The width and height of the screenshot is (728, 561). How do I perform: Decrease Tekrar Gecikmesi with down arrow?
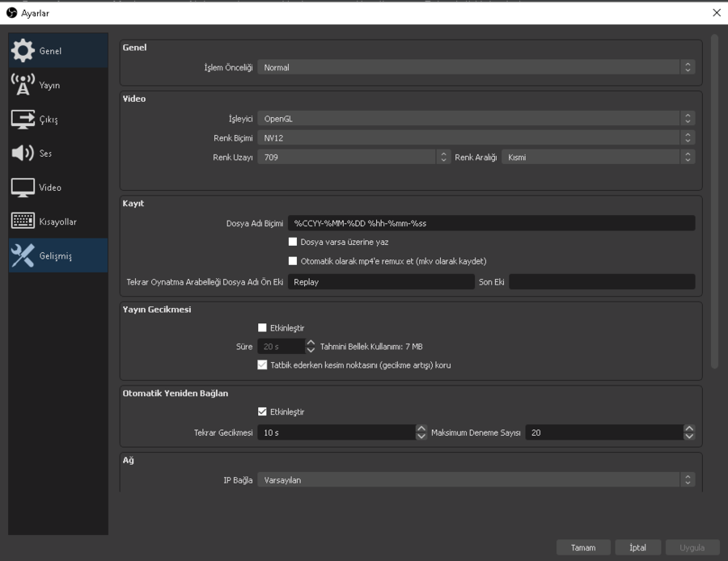[421, 437]
